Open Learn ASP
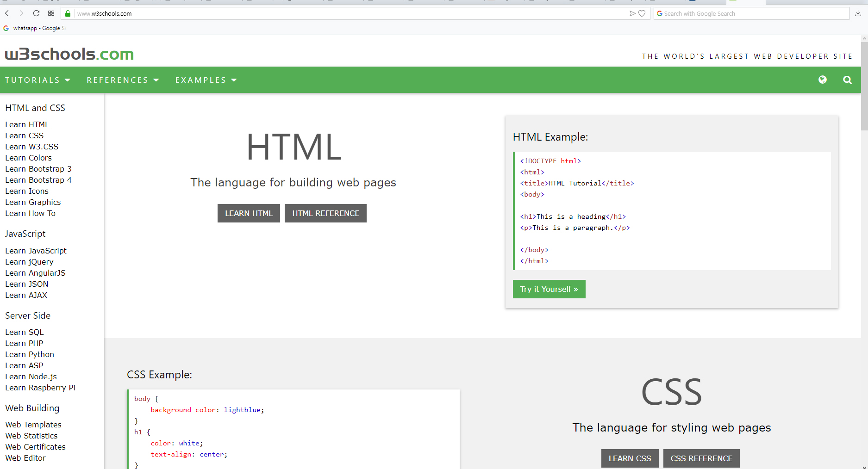This screenshot has width=868, height=469. click(x=24, y=365)
